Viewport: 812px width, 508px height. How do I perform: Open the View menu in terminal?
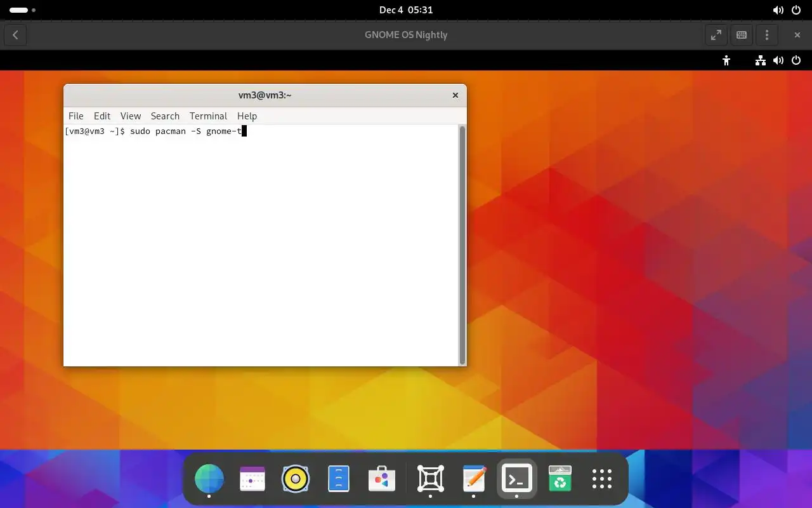[x=131, y=116]
